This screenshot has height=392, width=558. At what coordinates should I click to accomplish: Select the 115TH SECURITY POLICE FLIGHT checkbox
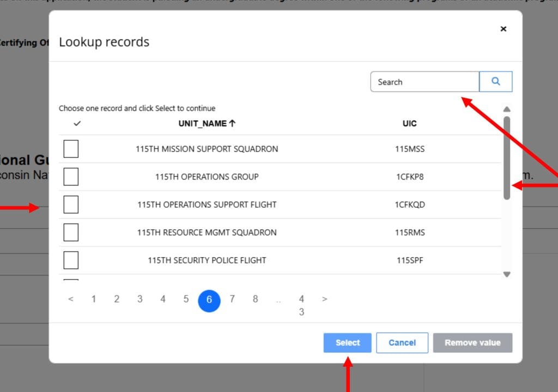tap(71, 260)
